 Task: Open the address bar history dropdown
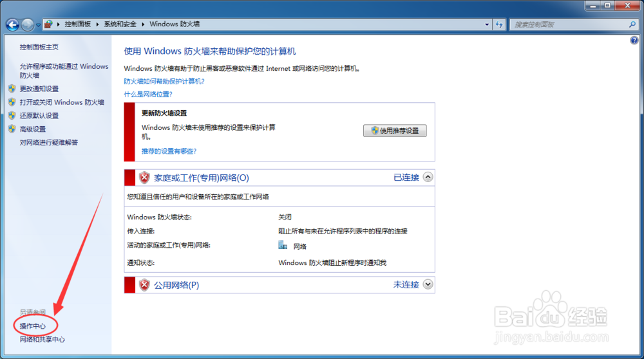point(487,24)
